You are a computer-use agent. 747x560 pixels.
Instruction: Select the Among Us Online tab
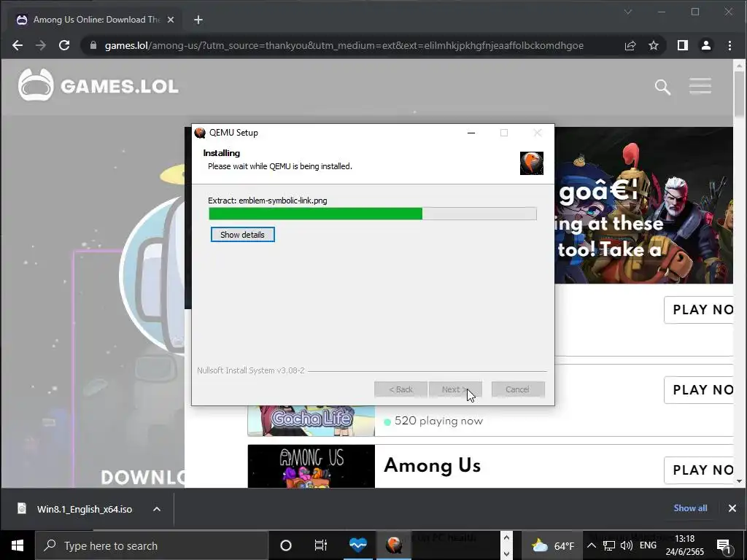tap(96, 20)
